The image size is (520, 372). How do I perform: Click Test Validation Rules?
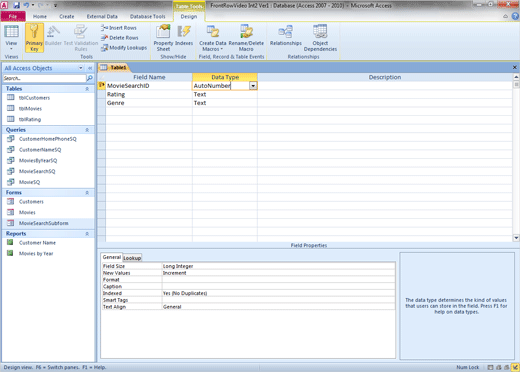pyautogui.click(x=81, y=38)
